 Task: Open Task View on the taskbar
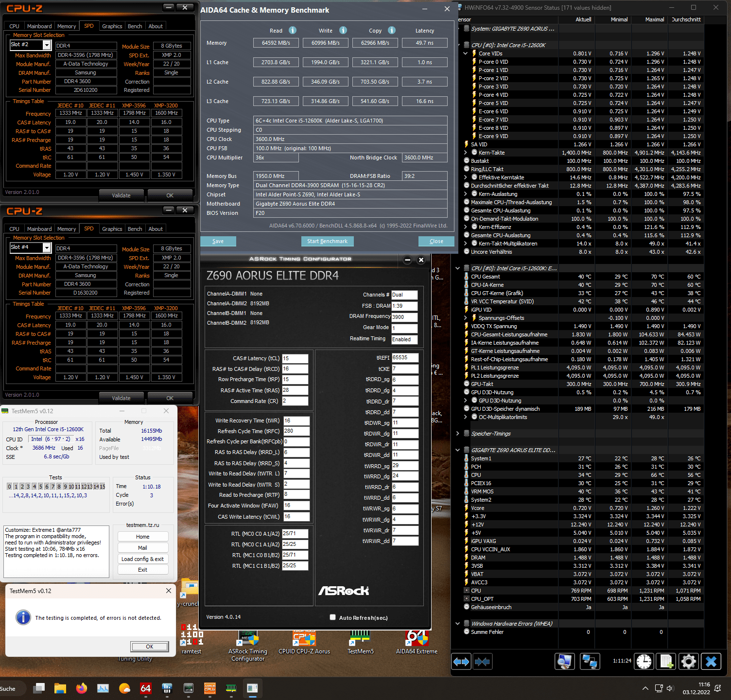(39, 688)
